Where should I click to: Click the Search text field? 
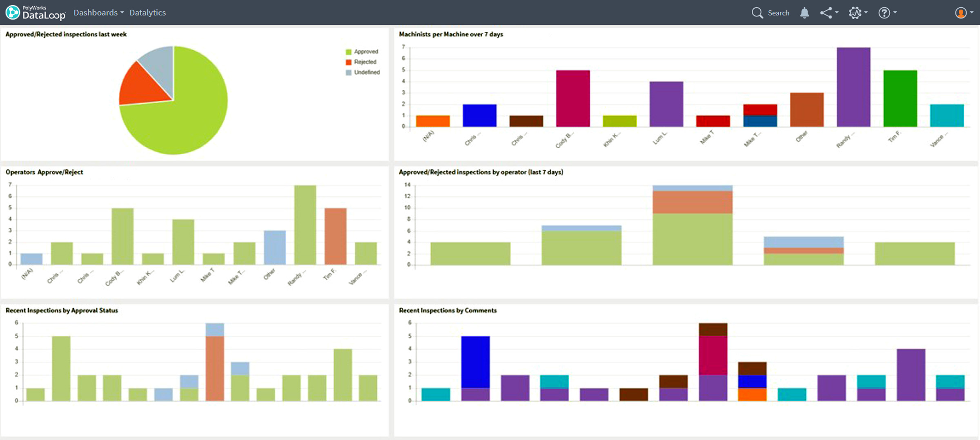[778, 13]
